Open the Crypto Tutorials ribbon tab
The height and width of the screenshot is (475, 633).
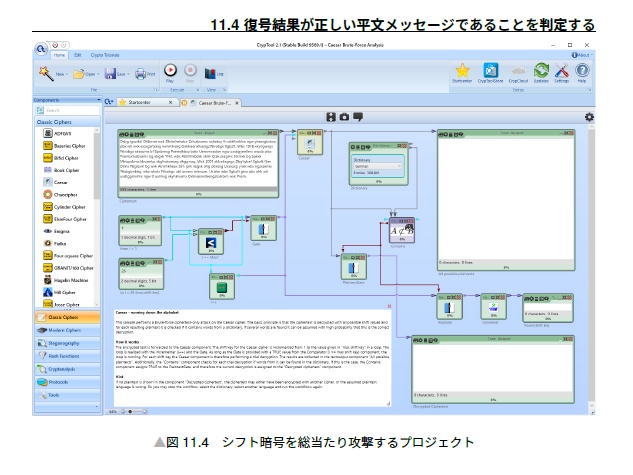click(x=105, y=55)
